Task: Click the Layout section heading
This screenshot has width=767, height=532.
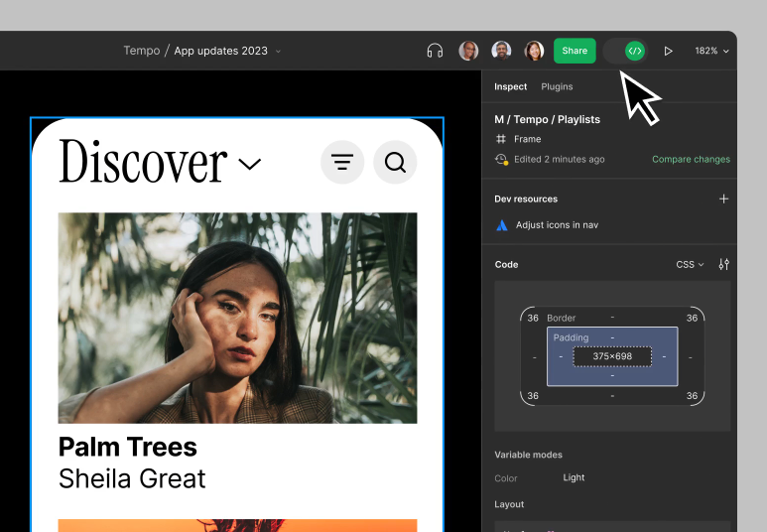Action: 509,504
